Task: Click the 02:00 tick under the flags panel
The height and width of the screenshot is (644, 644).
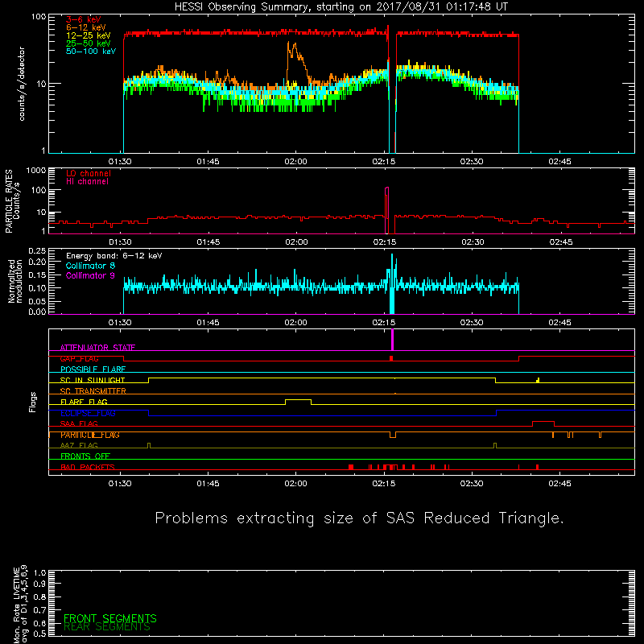Action: click(295, 484)
